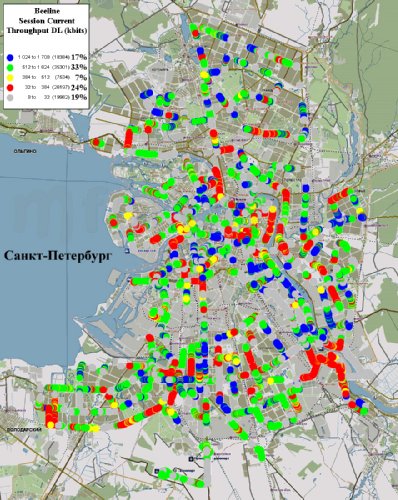Click the gray legend dot for 0 to 32
The image size is (398, 500).
(10, 98)
